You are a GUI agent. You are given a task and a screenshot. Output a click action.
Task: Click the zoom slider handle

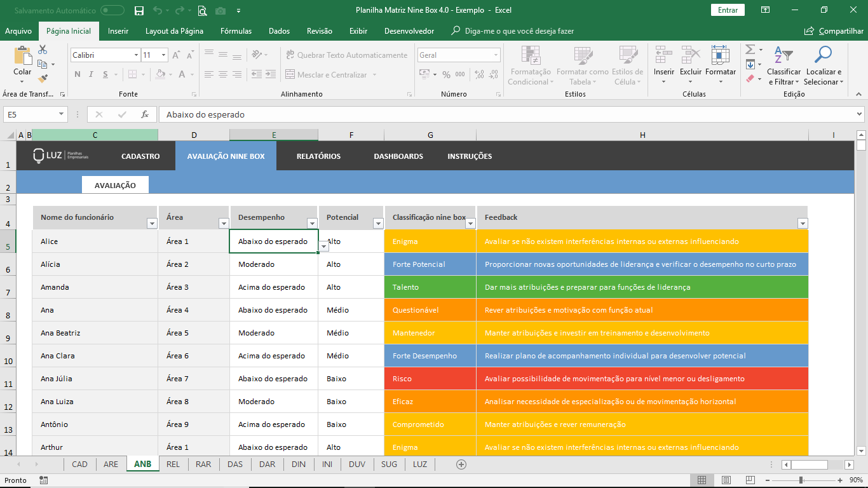[x=801, y=480]
